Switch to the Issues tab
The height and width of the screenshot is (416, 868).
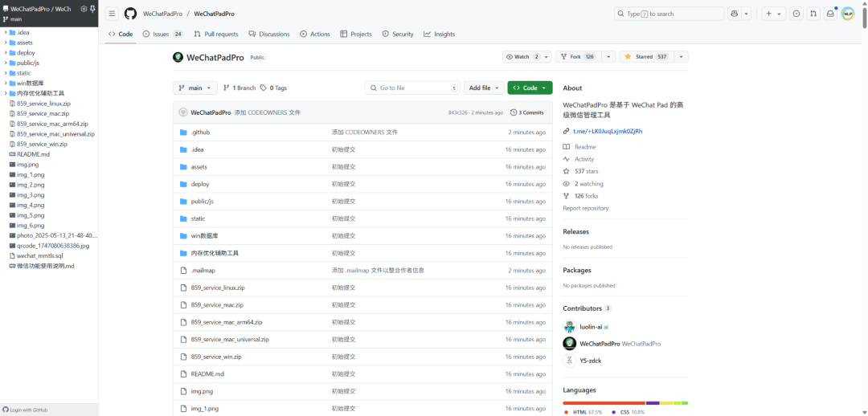(163, 35)
